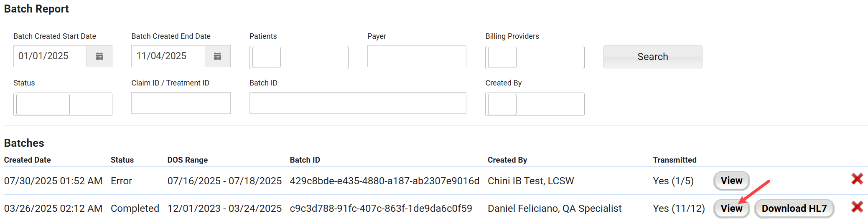Click into the Batch ID field
The width and height of the screenshot is (868, 221).
click(357, 103)
